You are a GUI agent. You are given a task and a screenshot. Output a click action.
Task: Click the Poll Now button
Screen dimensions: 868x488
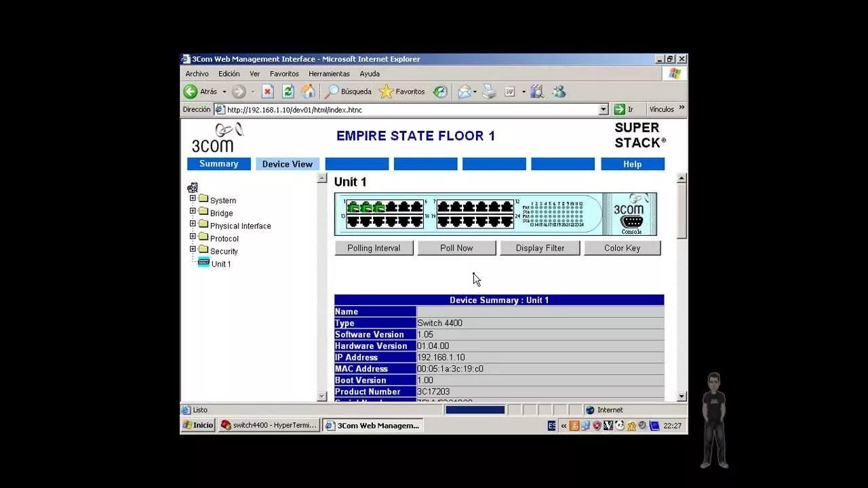click(457, 248)
